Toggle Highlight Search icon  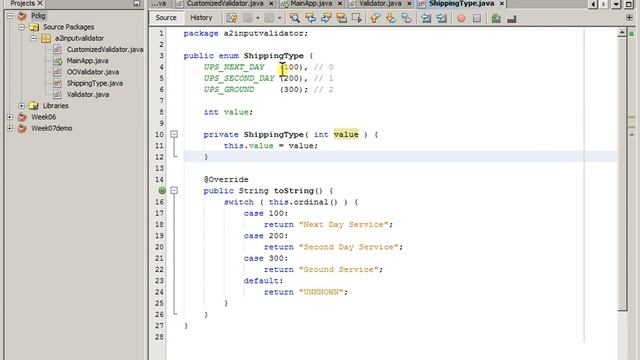click(341, 18)
